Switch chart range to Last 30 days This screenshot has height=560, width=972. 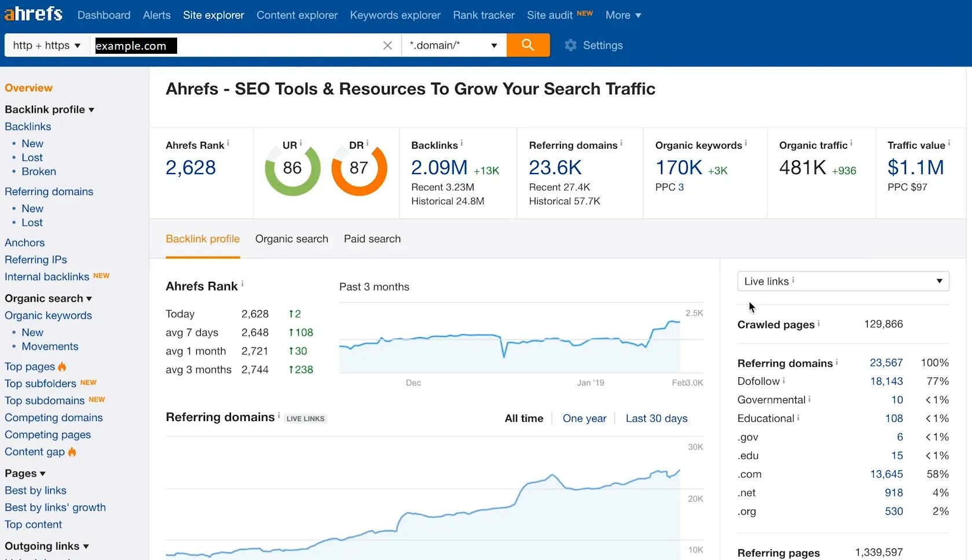coord(656,418)
